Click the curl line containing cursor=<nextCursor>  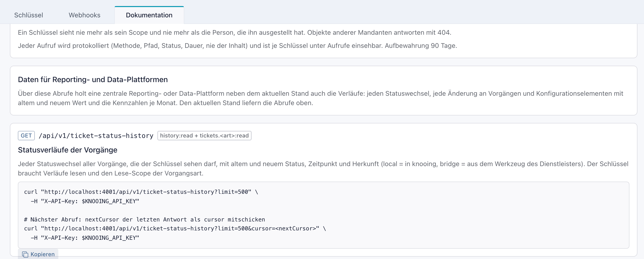click(175, 228)
